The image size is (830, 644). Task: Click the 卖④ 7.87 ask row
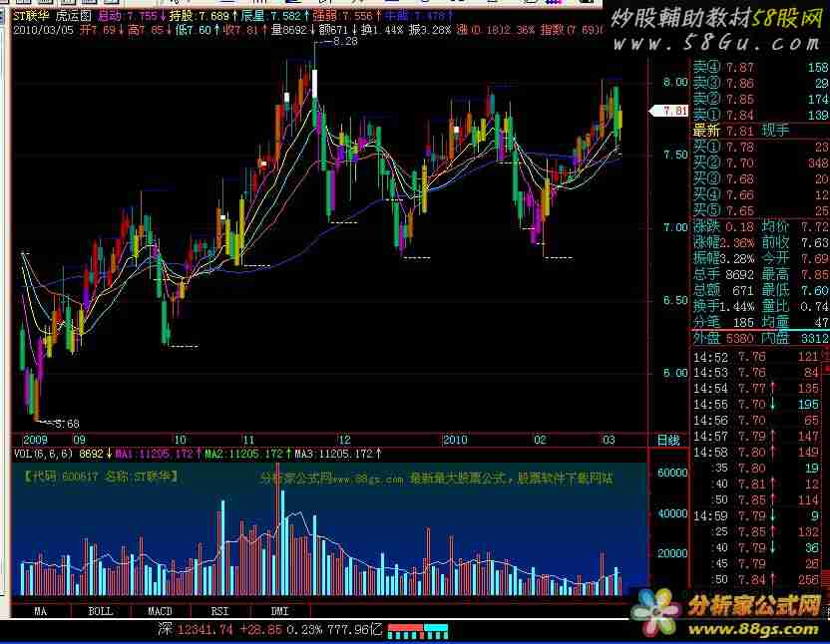coord(760,67)
